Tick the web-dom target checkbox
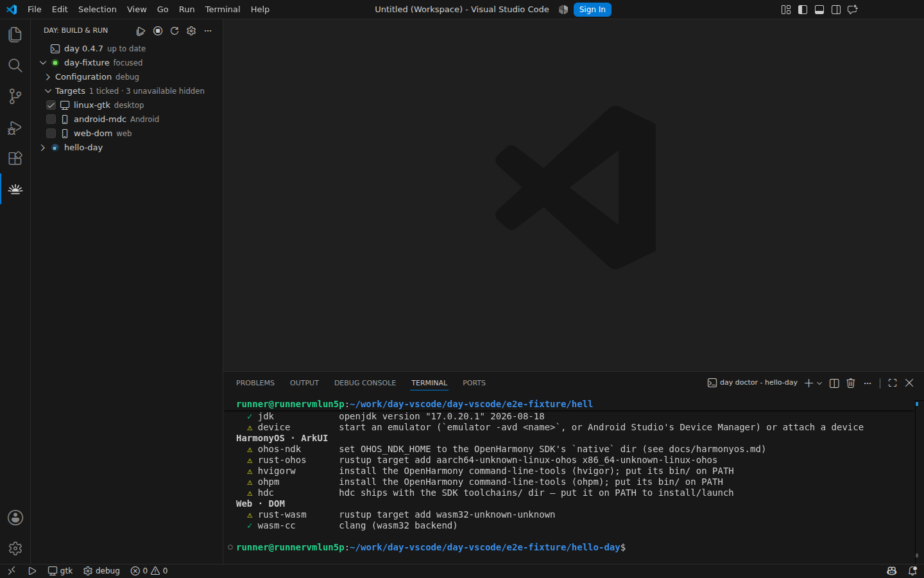The height and width of the screenshot is (578, 924). click(x=51, y=134)
